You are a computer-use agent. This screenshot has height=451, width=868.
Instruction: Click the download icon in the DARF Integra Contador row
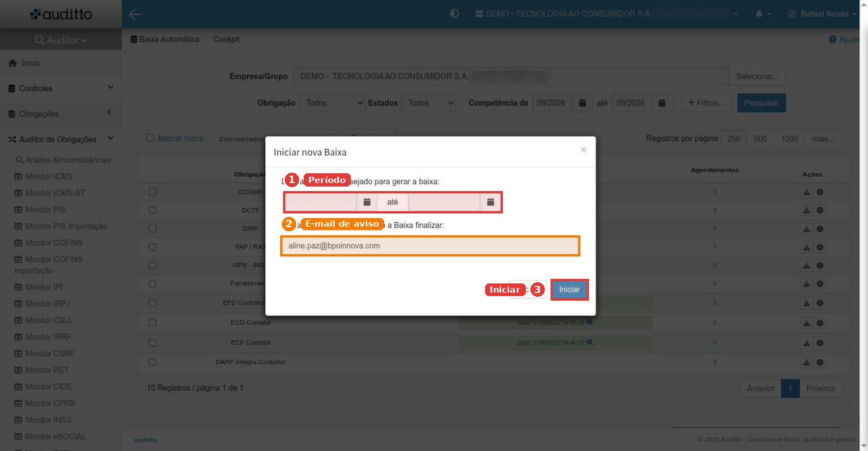click(x=807, y=363)
